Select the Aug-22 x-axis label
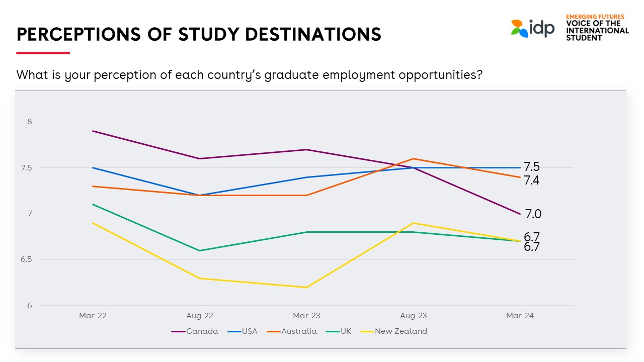644x362 pixels. tap(200, 316)
